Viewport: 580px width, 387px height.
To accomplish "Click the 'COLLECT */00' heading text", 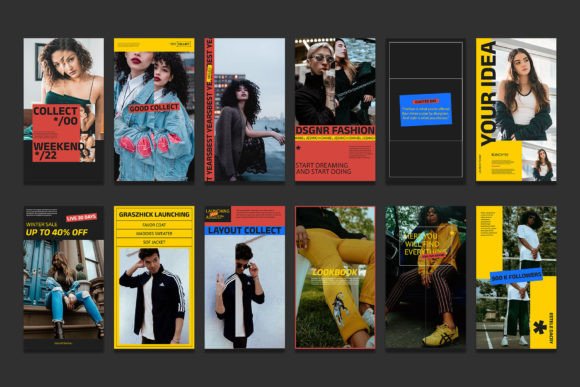I will click(55, 115).
